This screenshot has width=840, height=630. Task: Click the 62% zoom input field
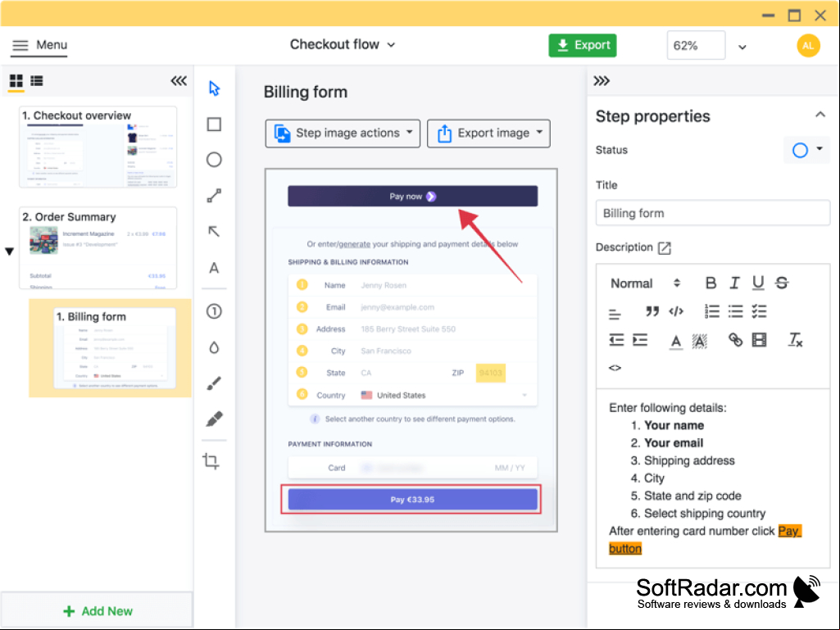click(x=696, y=46)
